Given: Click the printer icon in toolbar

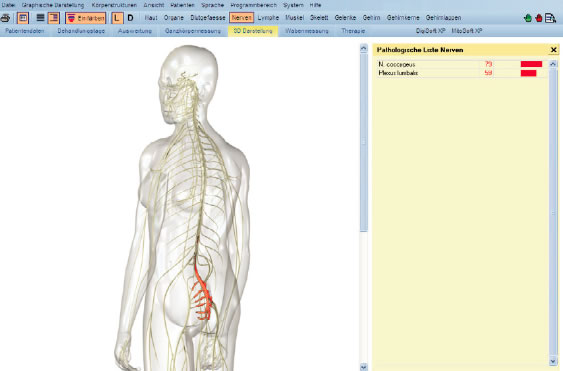Looking at the screenshot, I should tap(5, 18).
